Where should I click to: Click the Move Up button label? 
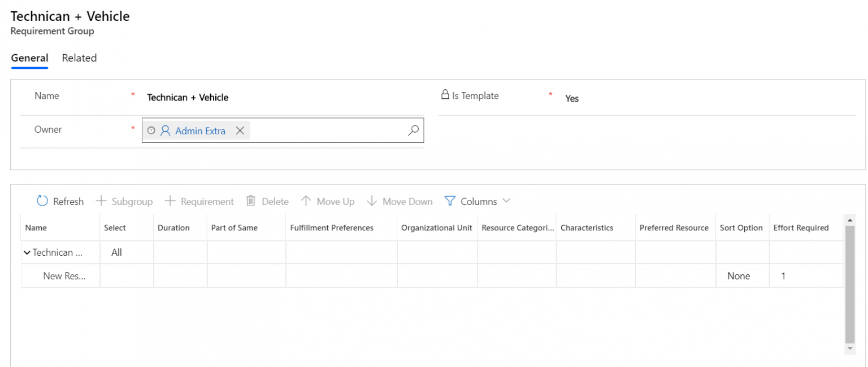[x=336, y=202]
